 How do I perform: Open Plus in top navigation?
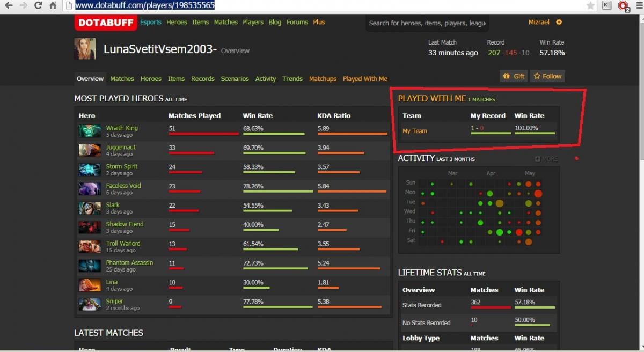(x=319, y=22)
